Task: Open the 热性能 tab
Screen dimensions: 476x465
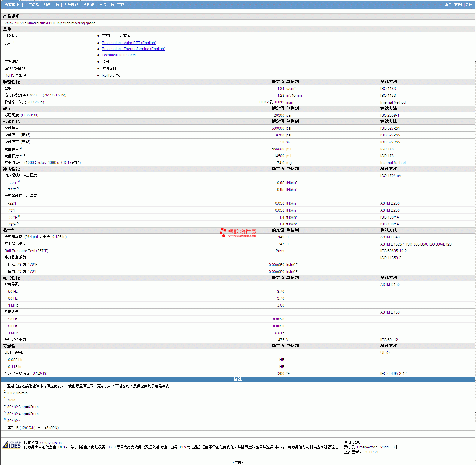Action: coord(89,5)
